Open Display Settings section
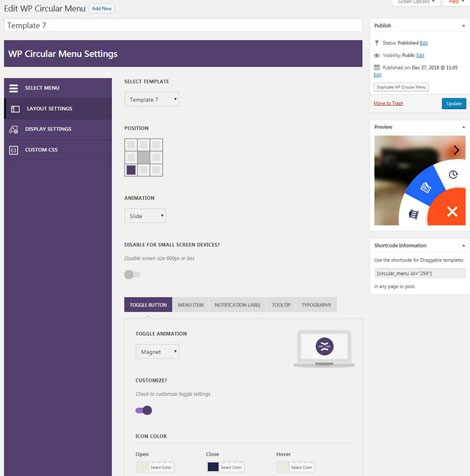The image size is (470, 476). click(58, 129)
